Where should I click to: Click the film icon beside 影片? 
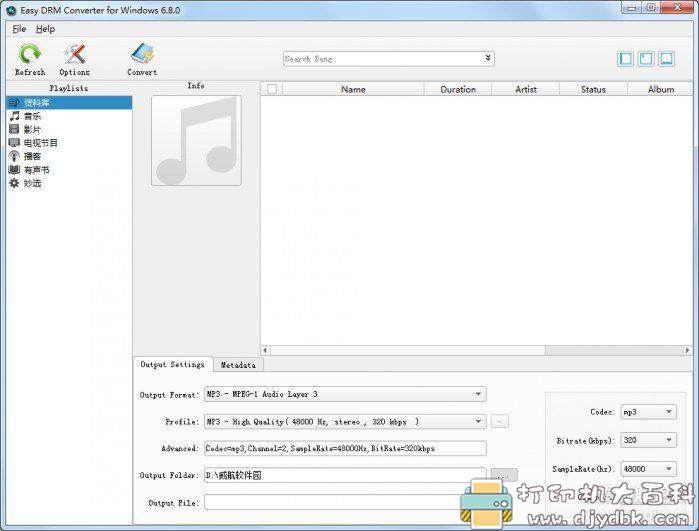[x=14, y=130]
